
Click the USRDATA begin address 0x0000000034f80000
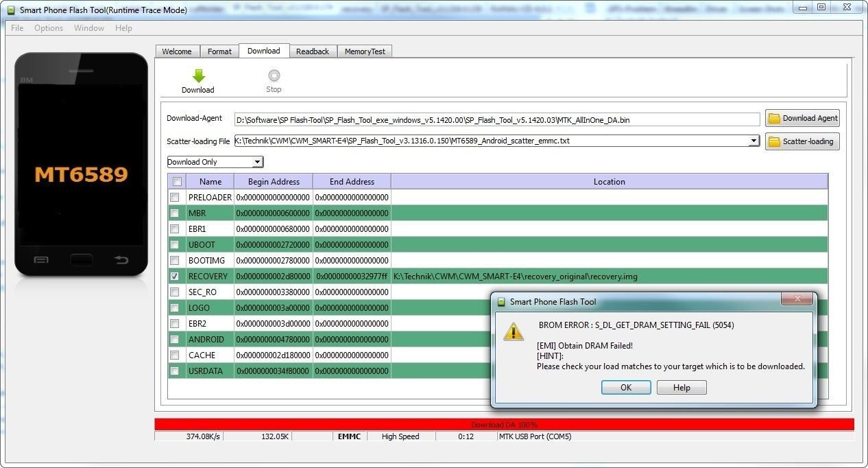(x=274, y=371)
